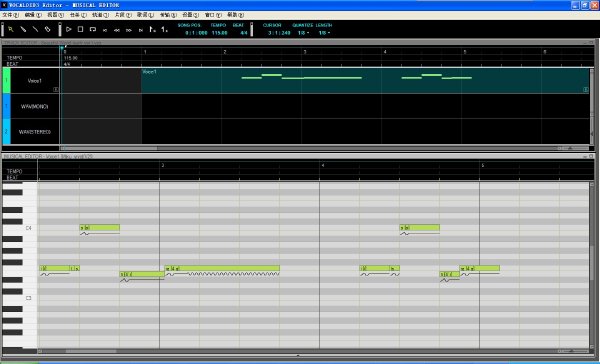Open the first menu in the menu bar
This screenshot has height=364, width=600.
(10, 15)
